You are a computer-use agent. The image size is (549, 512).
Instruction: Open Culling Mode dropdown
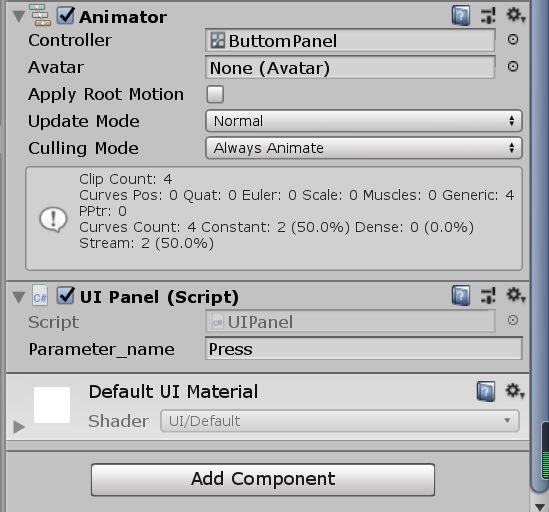tap(364, 148)
